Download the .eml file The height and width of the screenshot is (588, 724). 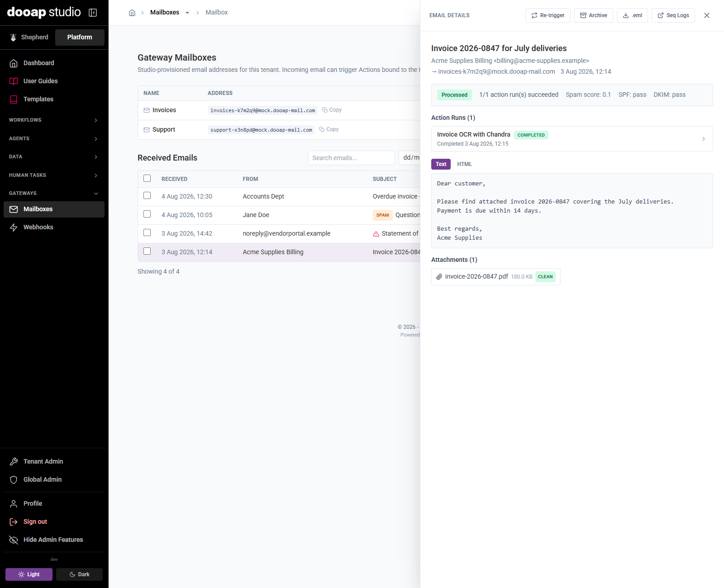click(x=633, y=15)
